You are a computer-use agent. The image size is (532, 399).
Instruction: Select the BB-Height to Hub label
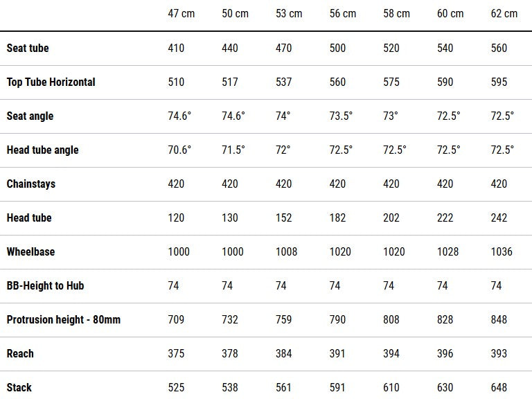point(45,285)
